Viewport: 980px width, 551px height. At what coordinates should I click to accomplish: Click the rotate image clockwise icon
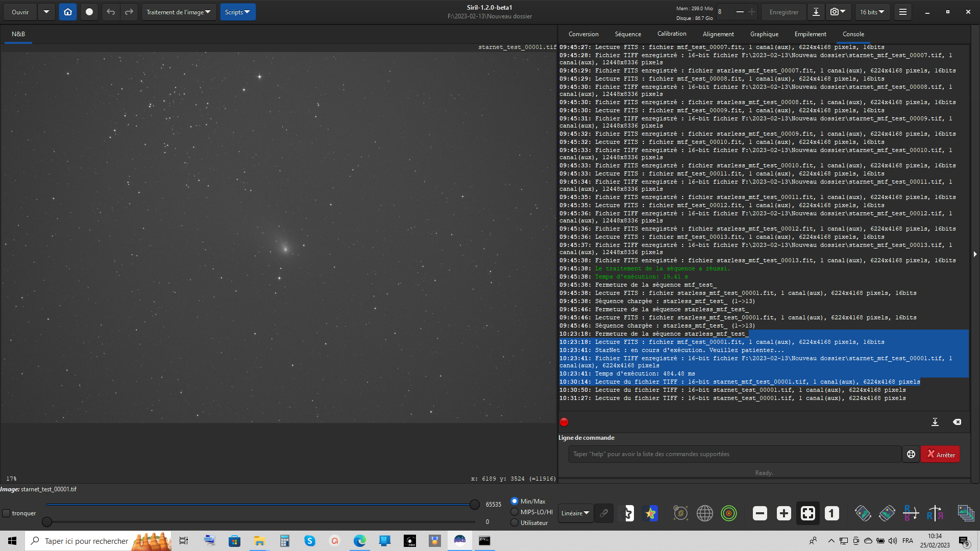(887, 513)
